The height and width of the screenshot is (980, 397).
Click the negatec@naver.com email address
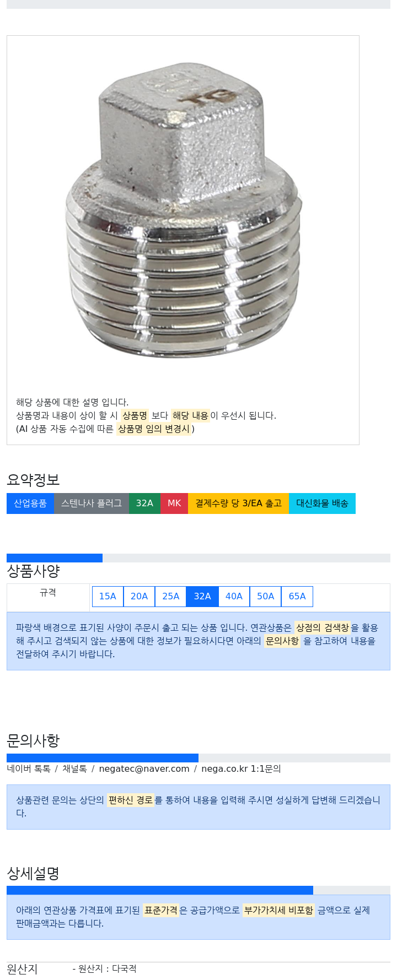click(144, 769)
